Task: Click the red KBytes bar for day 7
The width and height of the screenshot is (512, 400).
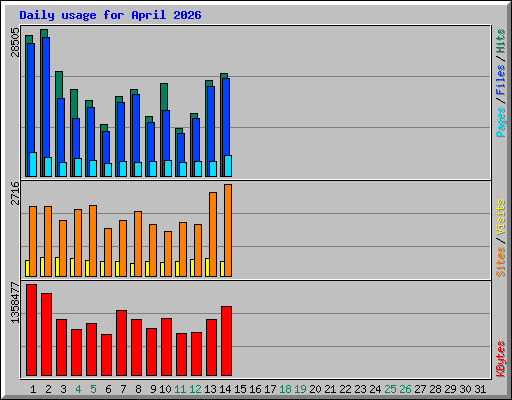Action: [x=121, y=343]
